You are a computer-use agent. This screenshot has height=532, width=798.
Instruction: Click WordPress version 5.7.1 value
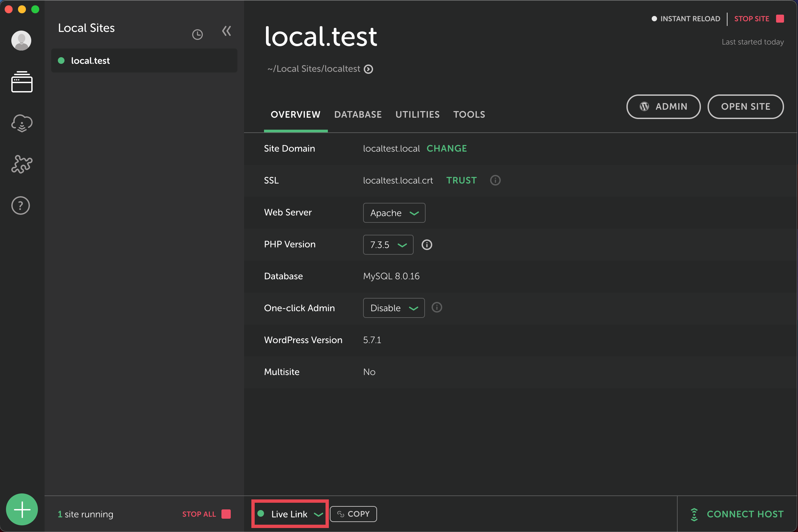point(372,340)
